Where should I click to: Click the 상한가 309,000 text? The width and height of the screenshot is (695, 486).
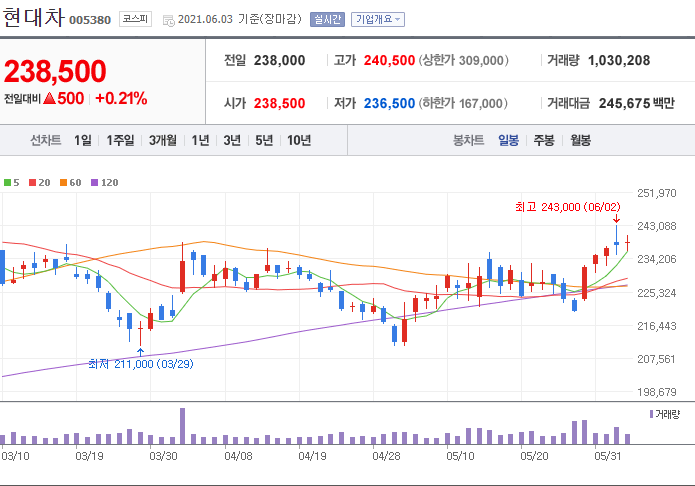coord(464,60)
